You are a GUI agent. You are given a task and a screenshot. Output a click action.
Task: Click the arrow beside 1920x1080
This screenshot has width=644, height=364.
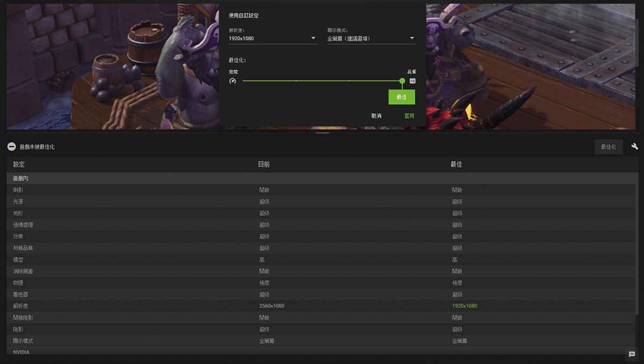point(313,39)
